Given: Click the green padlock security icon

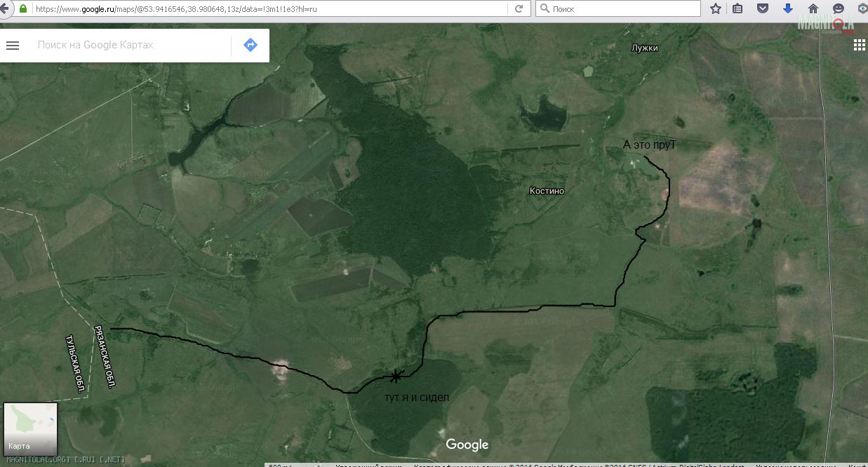Looking at the screenshot, I should [23, 9].
